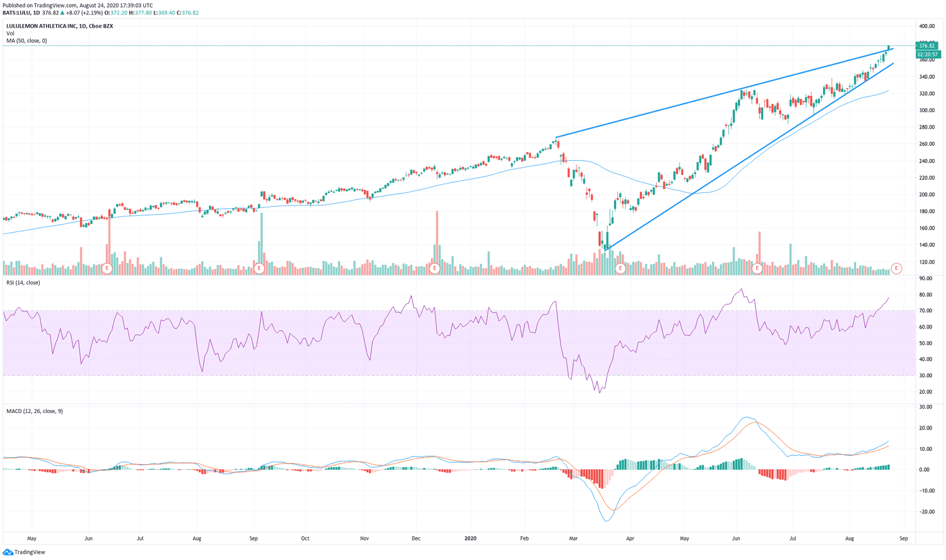Image resolution: width=946 pixels, height=560 pixels.
Task: Open the upcoming earnings marker near September 2020
Action: (896, 269)
